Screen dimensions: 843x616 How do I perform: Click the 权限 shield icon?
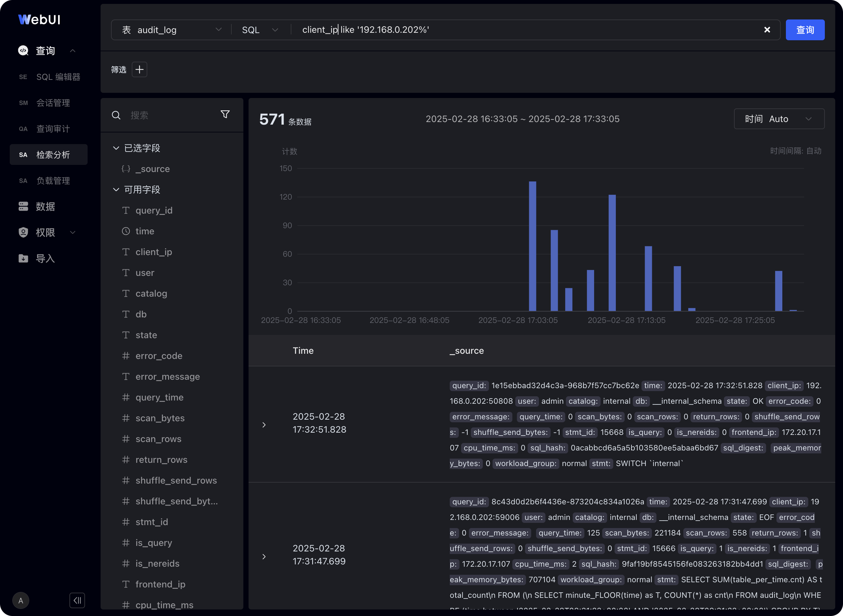[23, 232]
